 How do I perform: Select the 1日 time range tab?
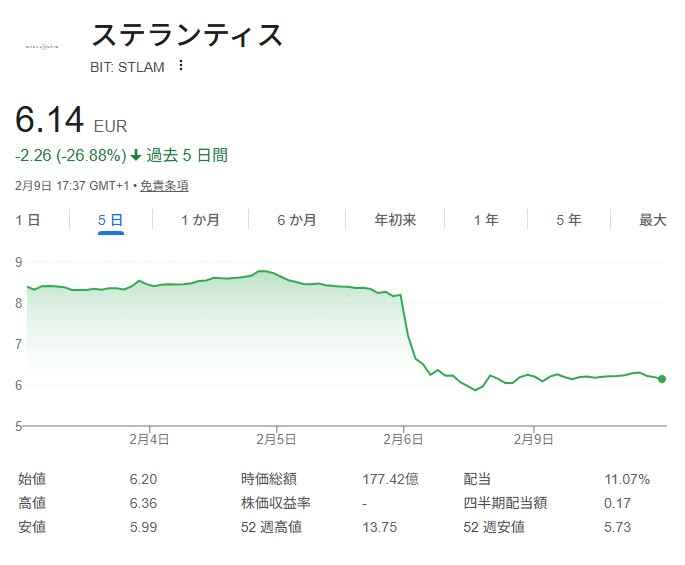[28, 220]
